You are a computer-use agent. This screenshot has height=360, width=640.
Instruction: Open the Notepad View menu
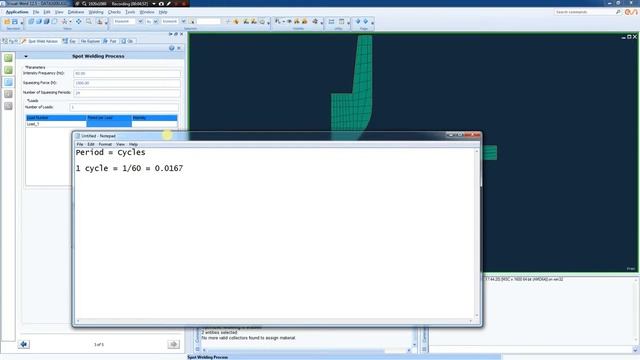(x=120, y=144)
